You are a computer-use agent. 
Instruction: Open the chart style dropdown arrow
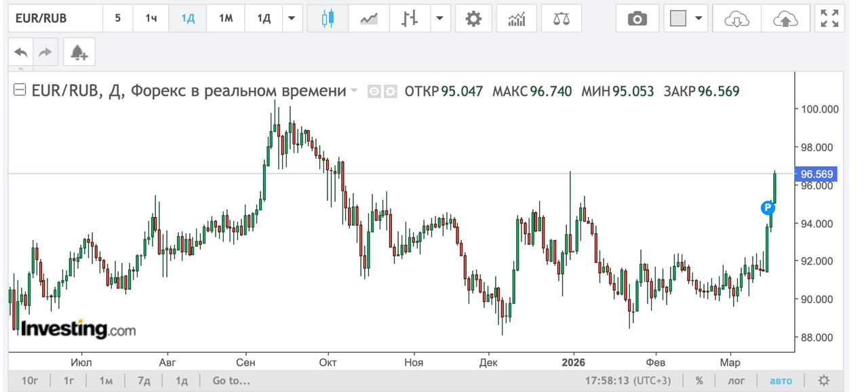pyautogui.click(x=439, y=18)
